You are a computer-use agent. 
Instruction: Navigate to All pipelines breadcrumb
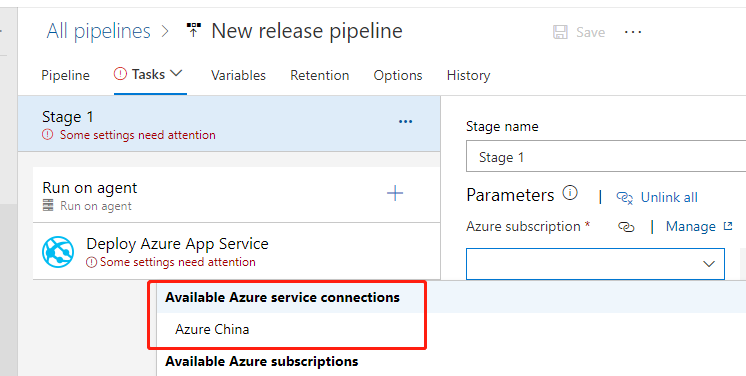(98, 31)
